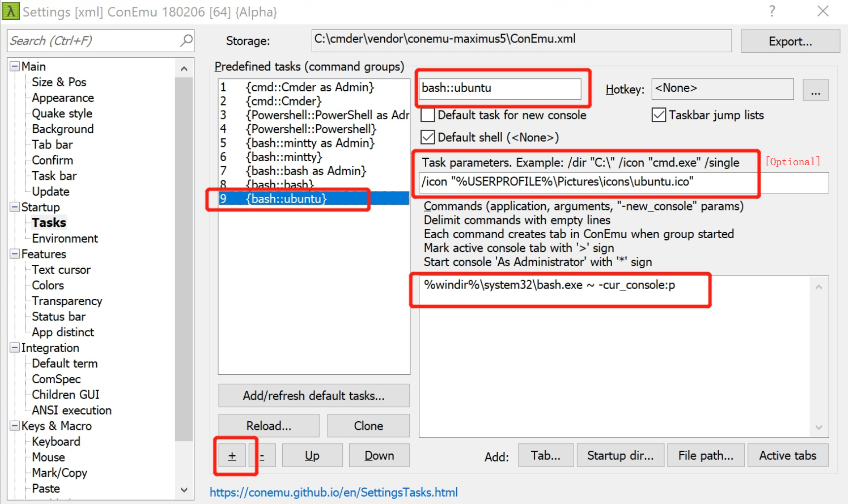
Task: Click the Startup dir... button
Action: (x=621, y=456)
